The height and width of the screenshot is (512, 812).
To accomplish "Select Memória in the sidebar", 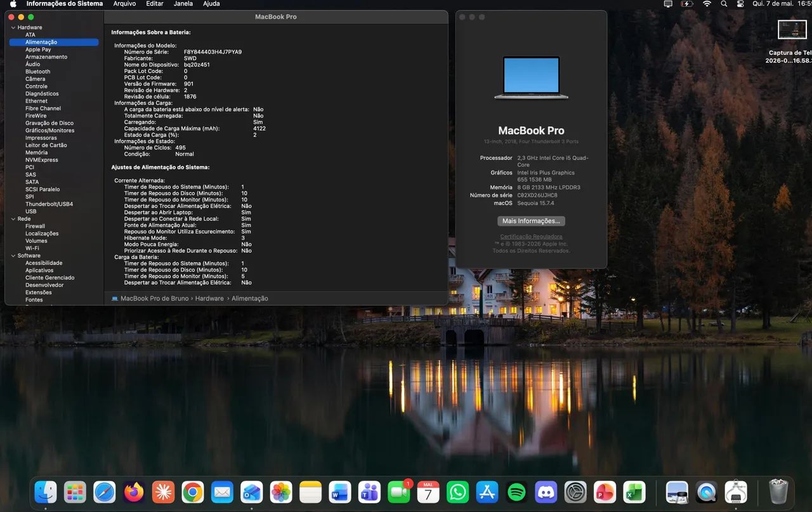I will tap(36, 153).
